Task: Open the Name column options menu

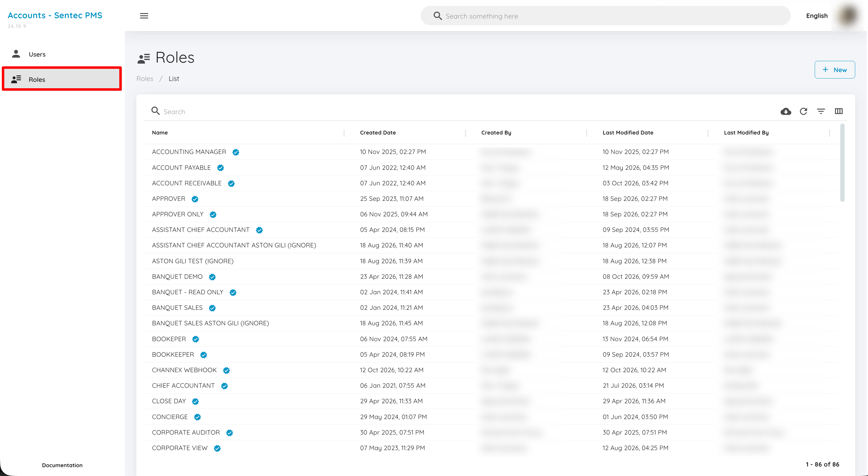Action: point(344,133)
